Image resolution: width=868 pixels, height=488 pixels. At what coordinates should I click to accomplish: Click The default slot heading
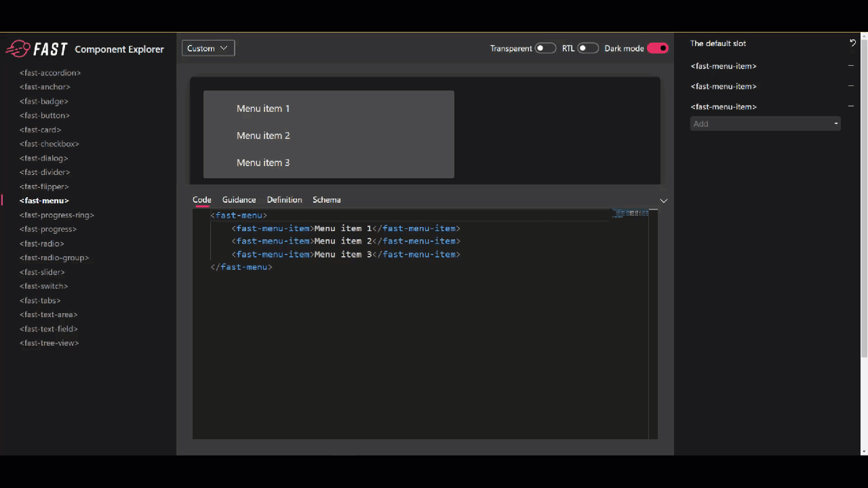(718, 43)
